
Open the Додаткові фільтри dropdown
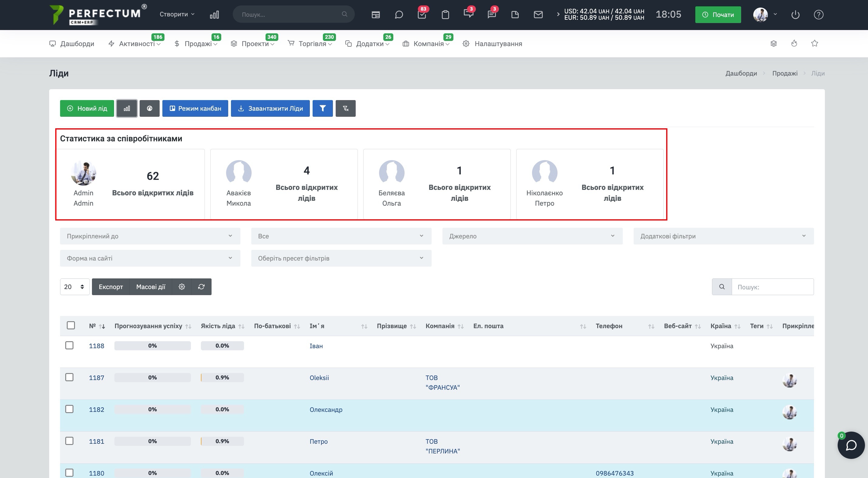pyautogui.click(x=724, y=236)
